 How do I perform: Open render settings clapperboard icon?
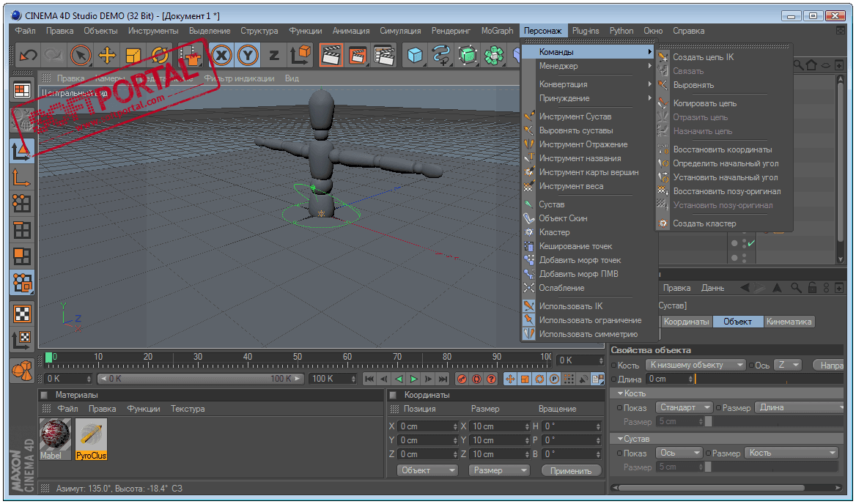384,55
